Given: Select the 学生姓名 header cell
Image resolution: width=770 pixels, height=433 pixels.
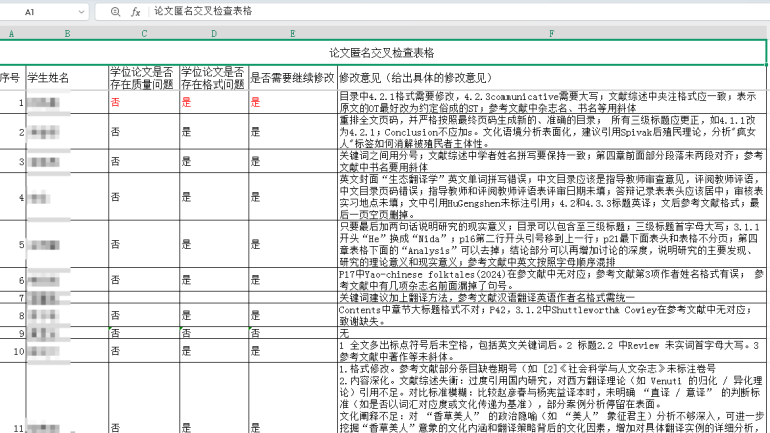Looking at the screenshot, I should tap(66, 77).
